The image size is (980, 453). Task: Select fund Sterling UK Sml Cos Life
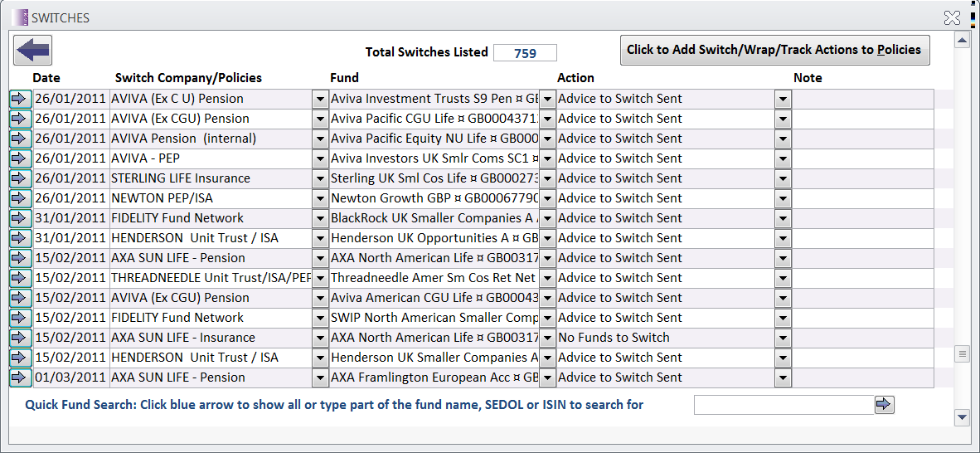pos(434,179)
